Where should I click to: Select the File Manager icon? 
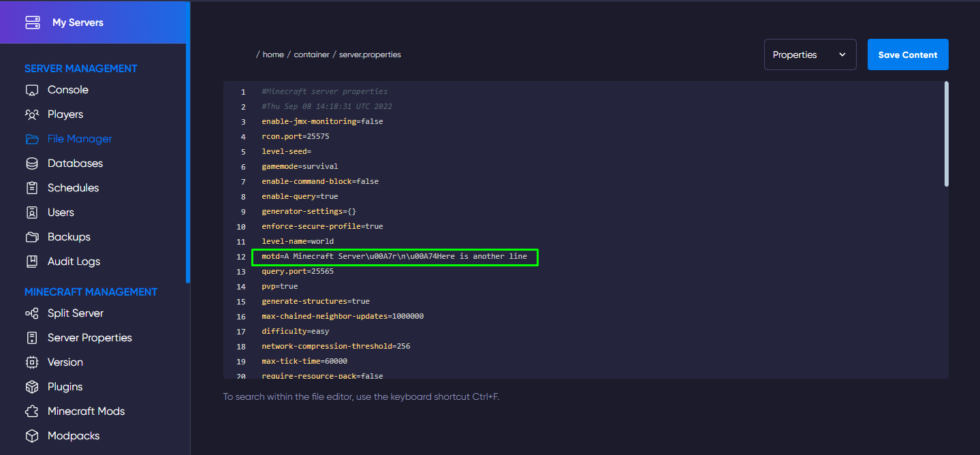click(32, 138)
